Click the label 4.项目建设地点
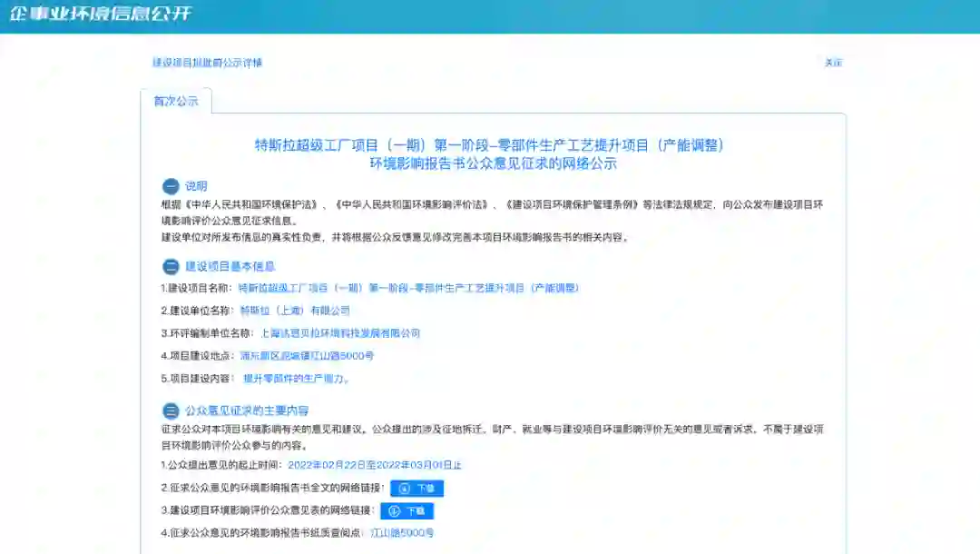 tap(196, 356)
